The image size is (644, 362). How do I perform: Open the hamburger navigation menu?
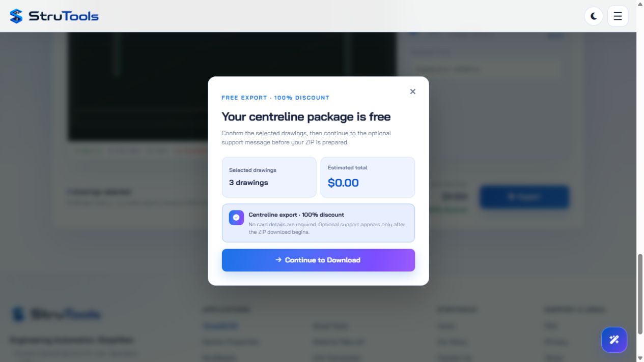coord(618,16)
